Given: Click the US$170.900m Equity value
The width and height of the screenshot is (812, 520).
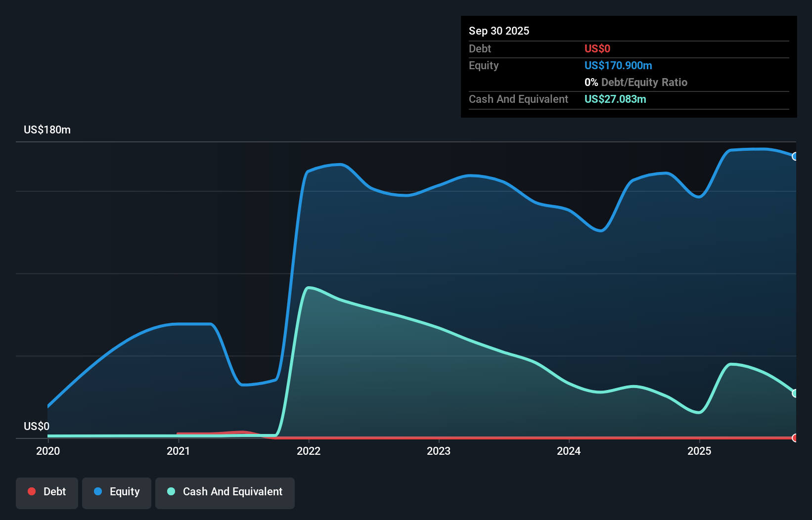Looking at the screenshot, I should (618, 65).
